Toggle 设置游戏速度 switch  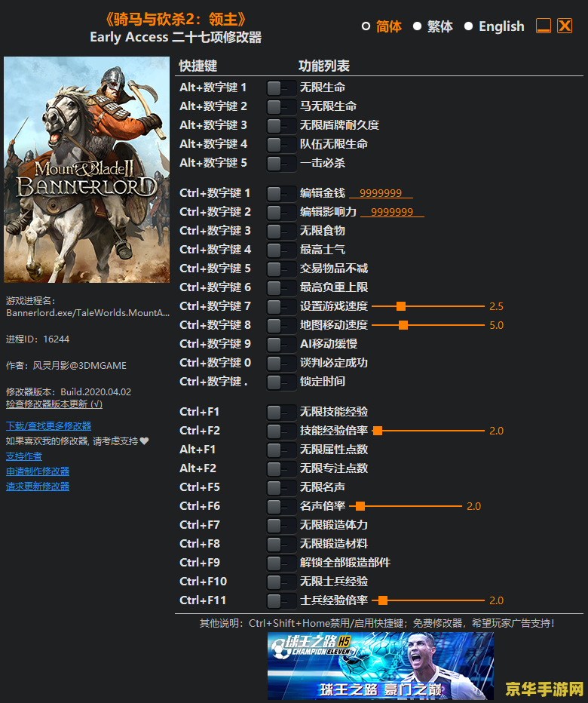(x=281, y=306)
